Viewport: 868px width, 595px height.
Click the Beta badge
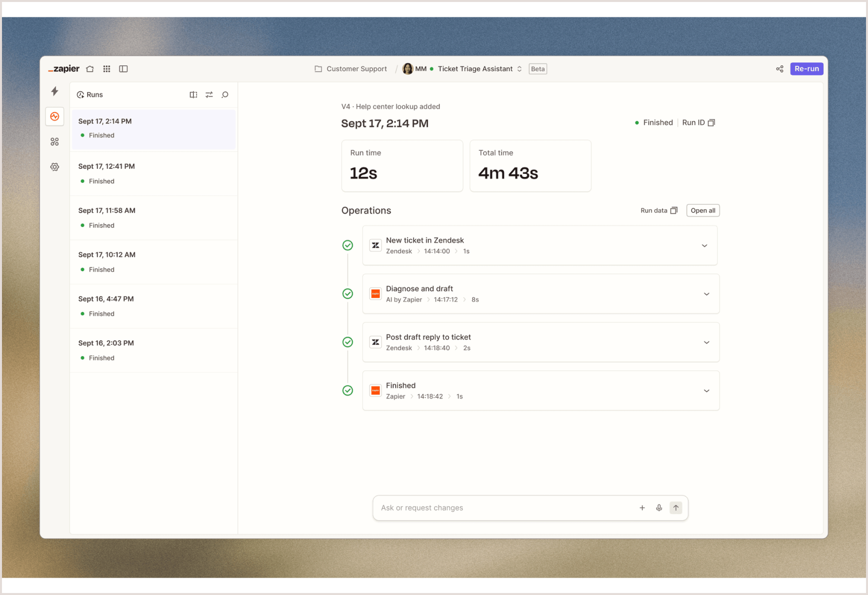(538, 69)
